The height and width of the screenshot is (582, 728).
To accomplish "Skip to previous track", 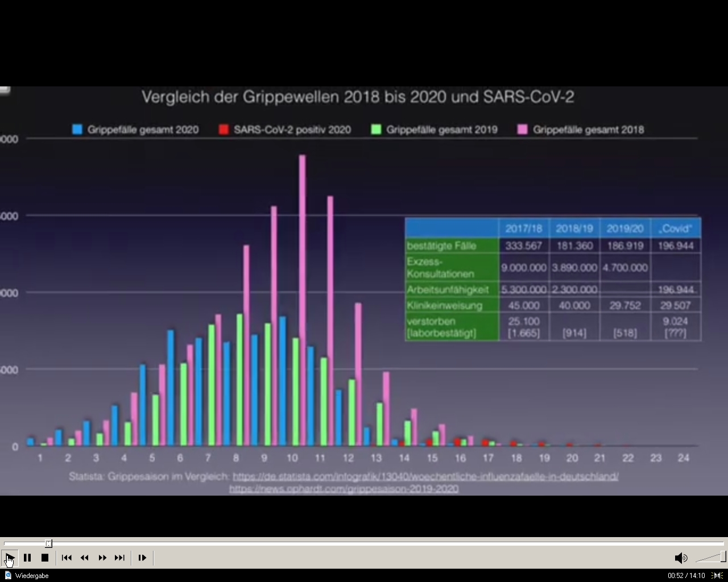I will click(x=67, y=558).
